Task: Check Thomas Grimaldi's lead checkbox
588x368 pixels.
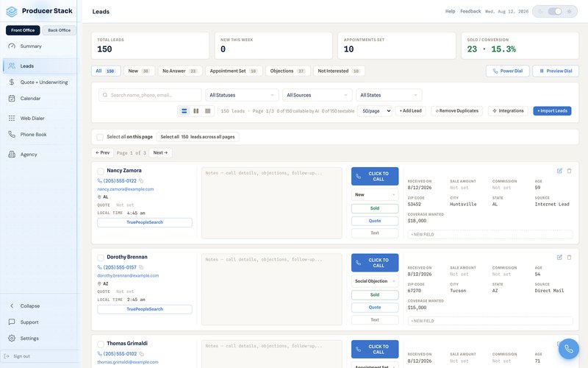Action: tap(101, 344)
